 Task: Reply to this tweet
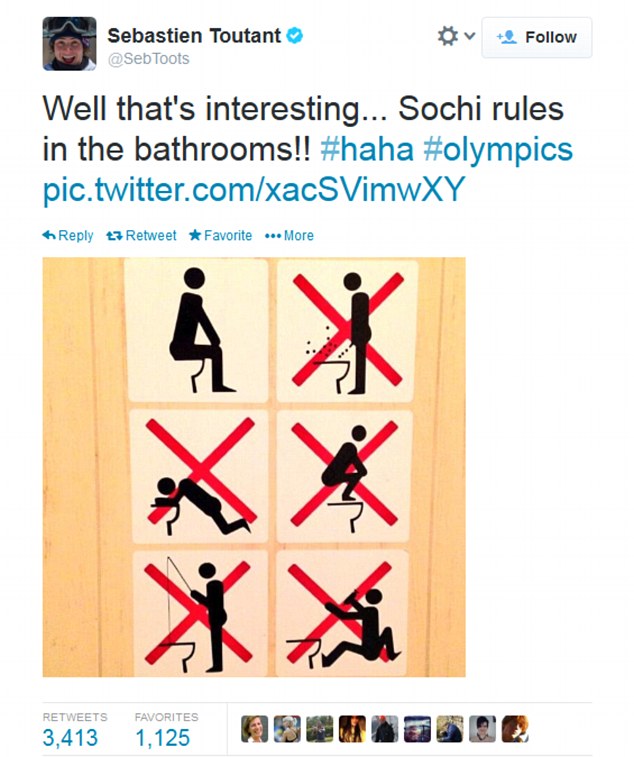click(x=68, y=236)
